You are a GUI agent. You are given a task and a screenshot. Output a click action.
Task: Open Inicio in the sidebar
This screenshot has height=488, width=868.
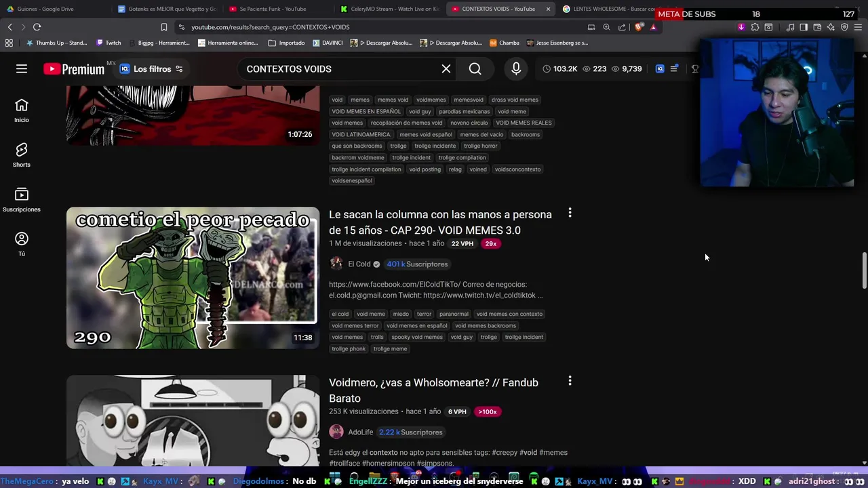tap(22, 110)
